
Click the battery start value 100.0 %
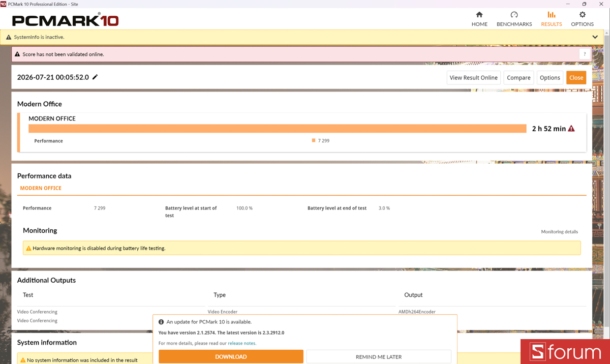(x=245, y=208)
